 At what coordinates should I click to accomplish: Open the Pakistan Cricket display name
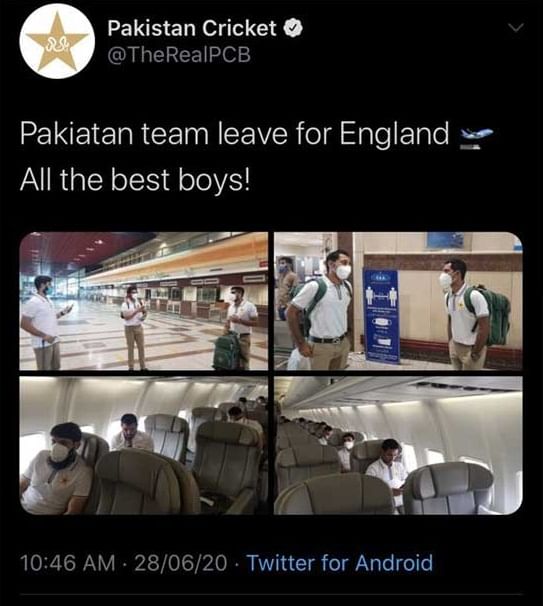coord(192,29)
